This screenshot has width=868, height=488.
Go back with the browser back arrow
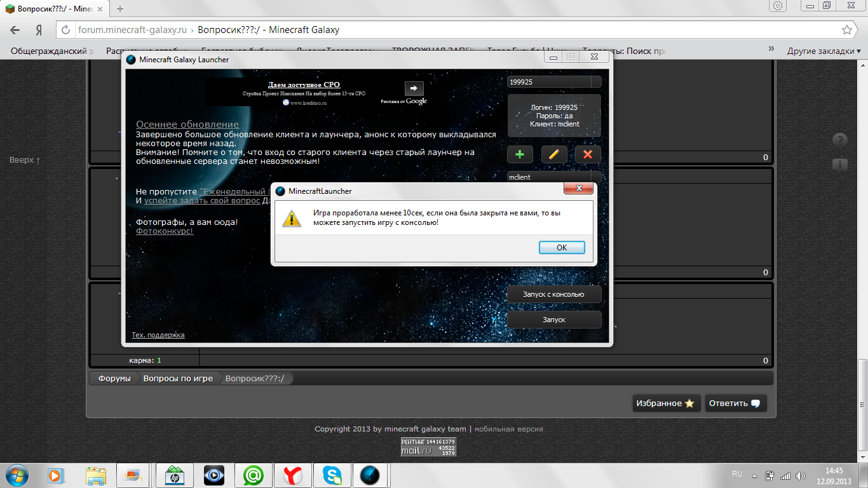click(x=15, y=30)
